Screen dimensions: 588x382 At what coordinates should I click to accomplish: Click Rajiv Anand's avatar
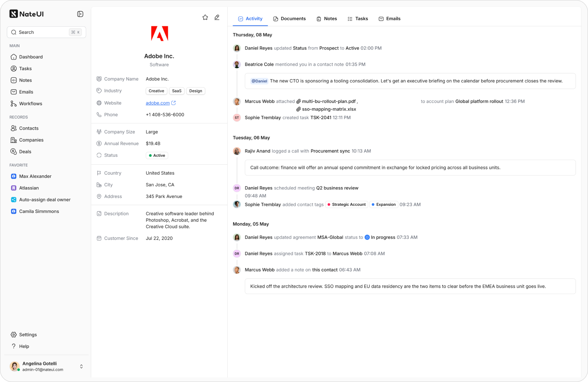click(x=237, y=151)
